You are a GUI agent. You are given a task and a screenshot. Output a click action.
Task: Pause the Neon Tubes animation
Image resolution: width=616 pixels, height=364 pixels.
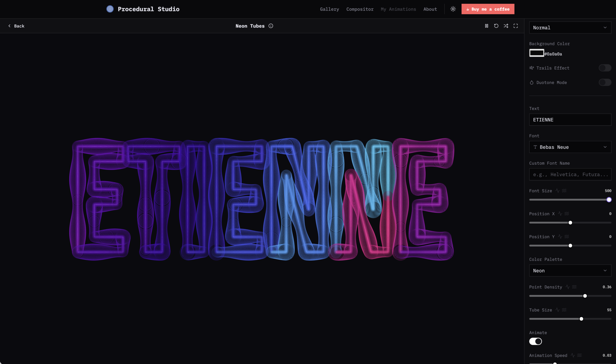click(x=486, y=26)
